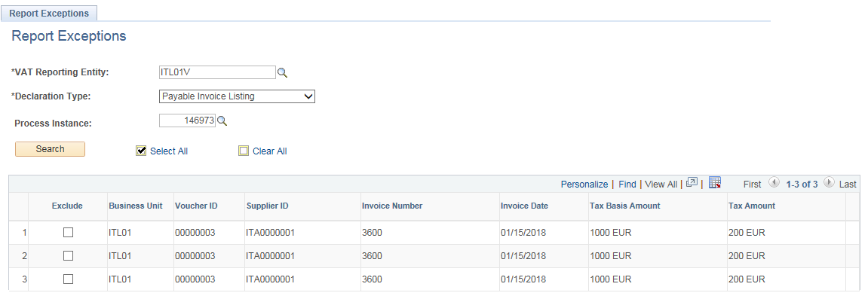
Task: Switch to Report Exceptions tab
Action: [x=49, y=14]
